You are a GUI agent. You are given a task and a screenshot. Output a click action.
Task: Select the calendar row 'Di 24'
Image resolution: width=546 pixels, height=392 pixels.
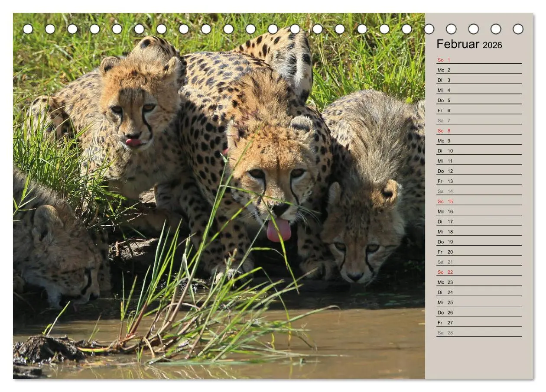(x=479, y=292)
